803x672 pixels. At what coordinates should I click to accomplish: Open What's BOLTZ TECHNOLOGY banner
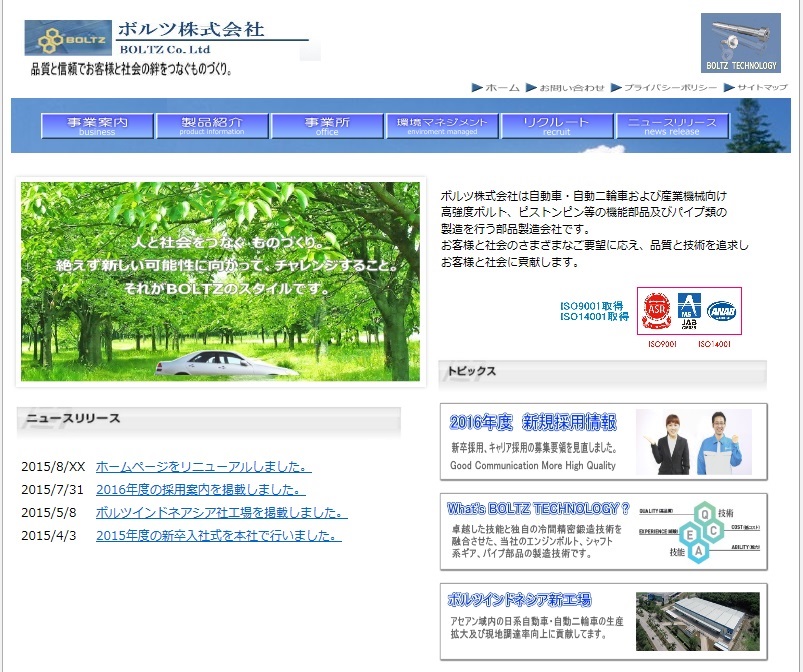(603, 532)
